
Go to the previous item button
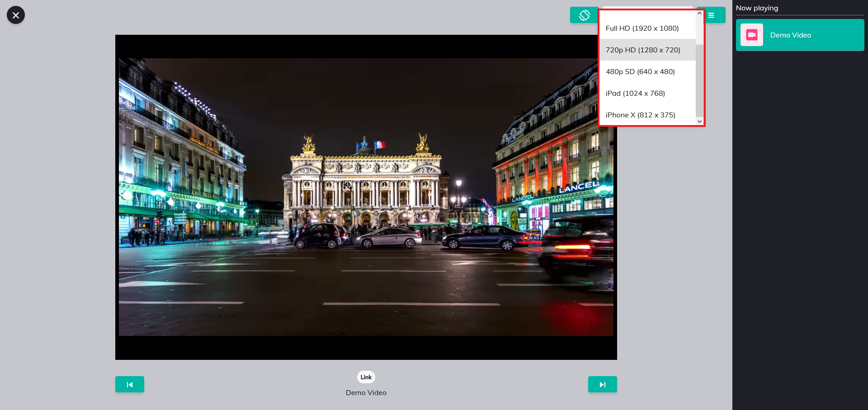coord(130,384)
